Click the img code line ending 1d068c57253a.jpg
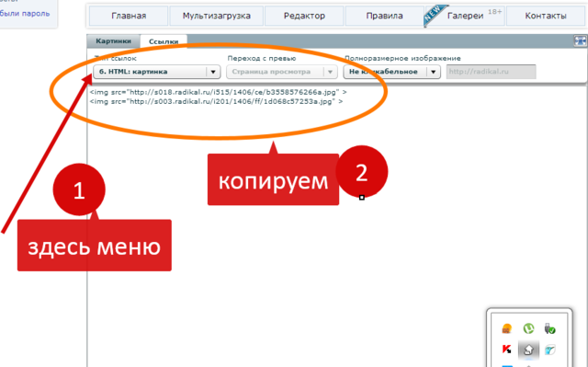 [x=217, y=102]
